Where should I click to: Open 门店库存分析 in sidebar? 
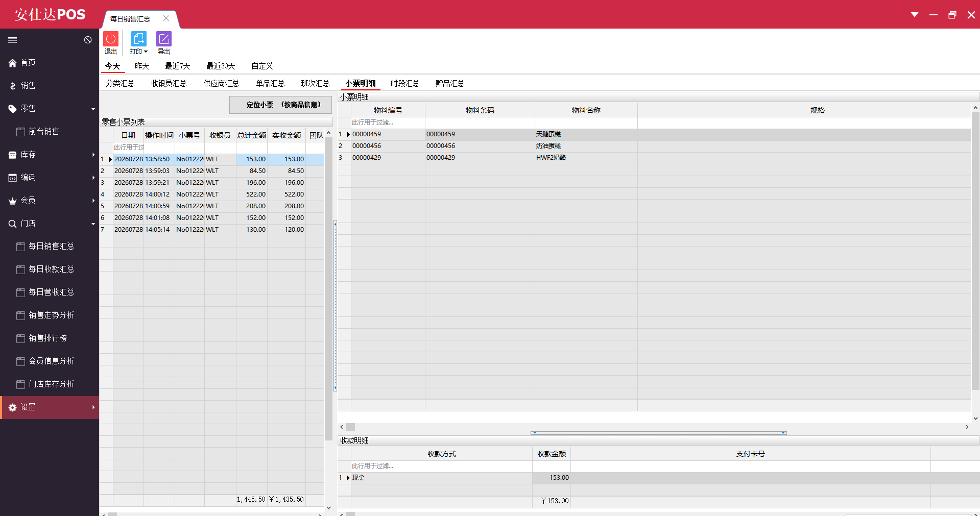coord(50,384)
